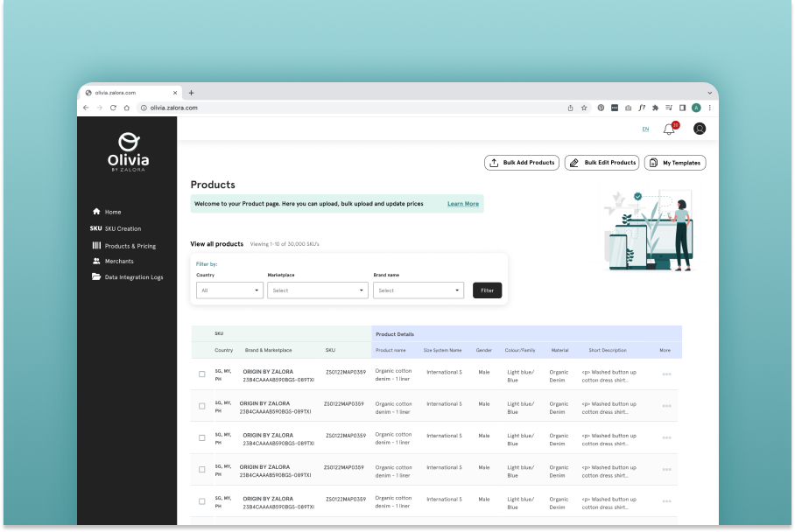Open Data Integration Logs in sidebar

pyautogui.click(x=128, y=277)
